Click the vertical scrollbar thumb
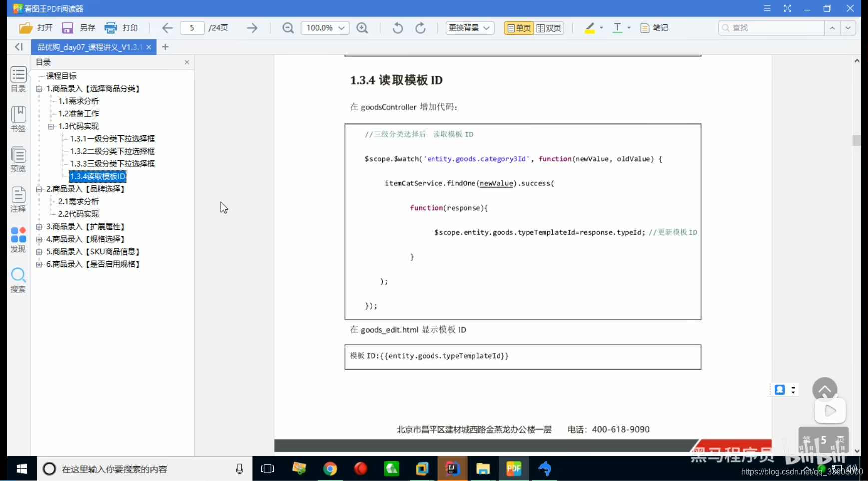 [x=857, y=140]
